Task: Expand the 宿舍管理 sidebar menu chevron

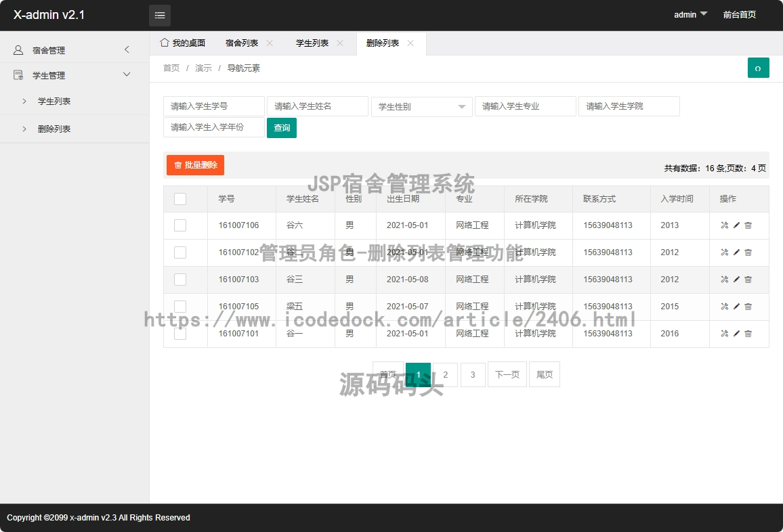Action: [x=127, y=49]
